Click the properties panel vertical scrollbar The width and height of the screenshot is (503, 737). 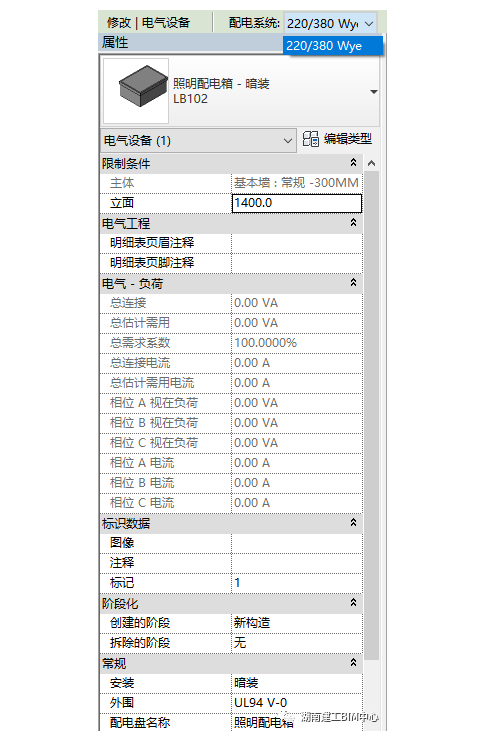tap(371, 415)
